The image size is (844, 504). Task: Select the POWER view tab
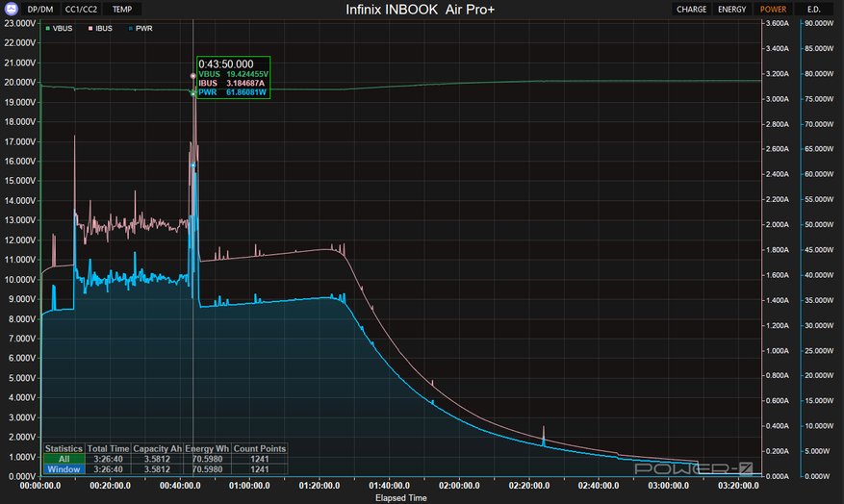tap(773, 10)
